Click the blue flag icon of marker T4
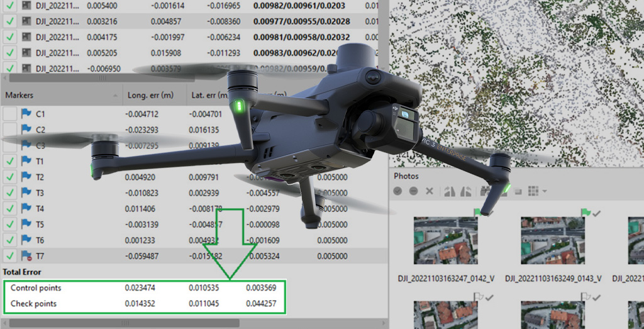This screenshot has height=329, width=644. [x=26, y=209]
